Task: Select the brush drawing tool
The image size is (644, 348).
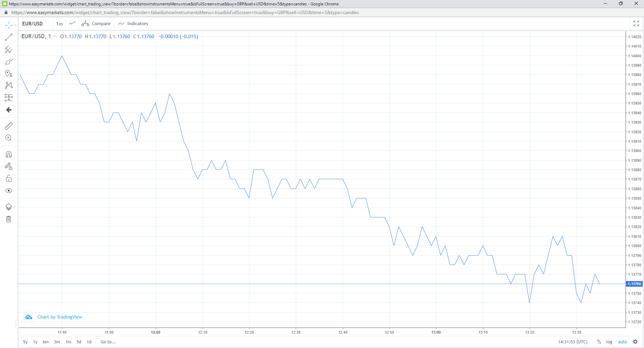Action: pos(9,62)
